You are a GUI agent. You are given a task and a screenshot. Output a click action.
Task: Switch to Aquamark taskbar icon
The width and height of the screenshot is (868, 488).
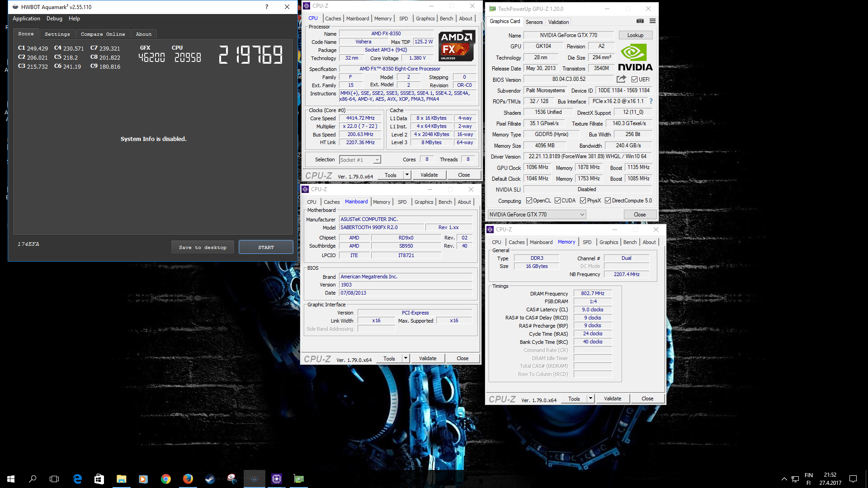(x=254, y=479)
